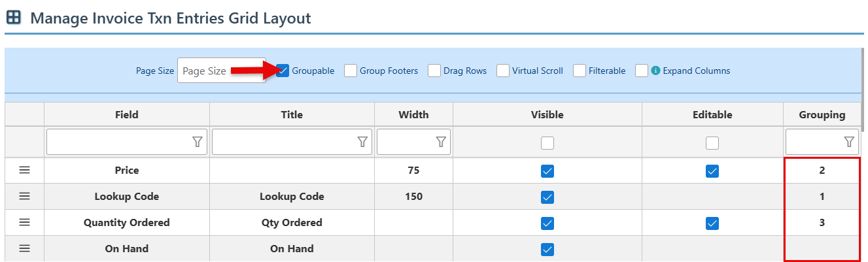868x262 pixels.
Task: Click the Grouping column filter funnel icon
Action: pyautogui.click(x=849, y=142)
